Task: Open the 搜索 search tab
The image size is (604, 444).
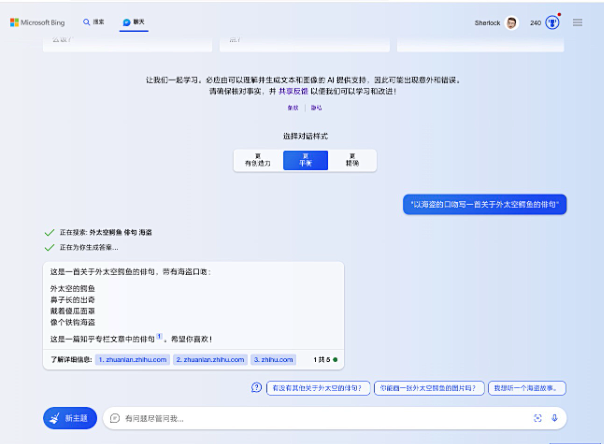Action: pyautogui.click(x=94, y=22)
